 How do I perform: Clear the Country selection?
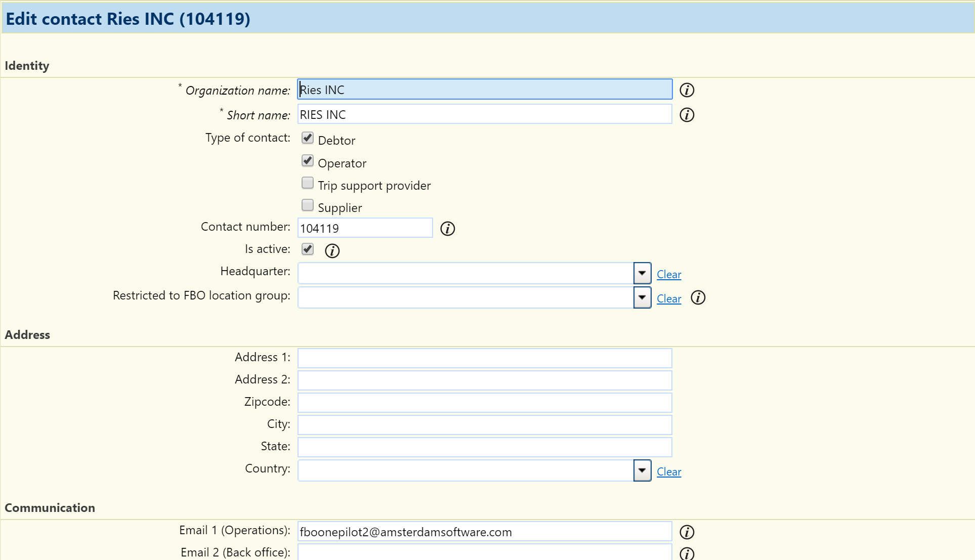pyautogui.click(x=668, y=471)
